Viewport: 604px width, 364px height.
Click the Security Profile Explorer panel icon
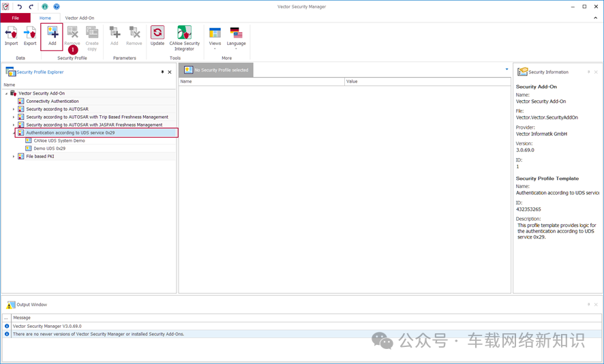click(10, 72)
